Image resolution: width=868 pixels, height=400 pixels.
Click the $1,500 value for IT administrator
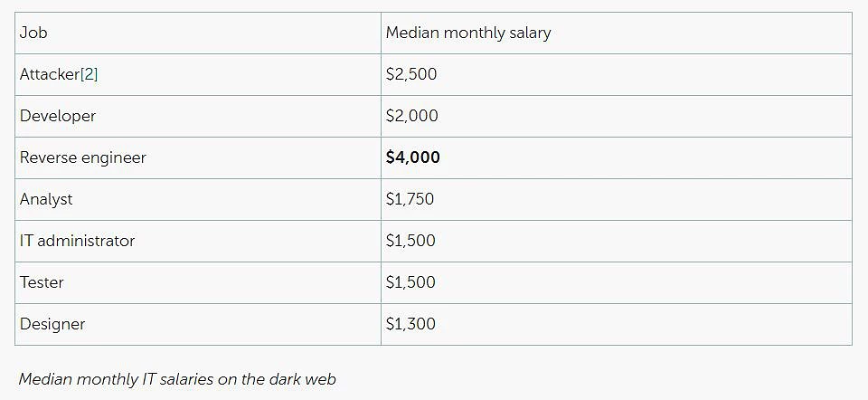[x=410, y=241]
